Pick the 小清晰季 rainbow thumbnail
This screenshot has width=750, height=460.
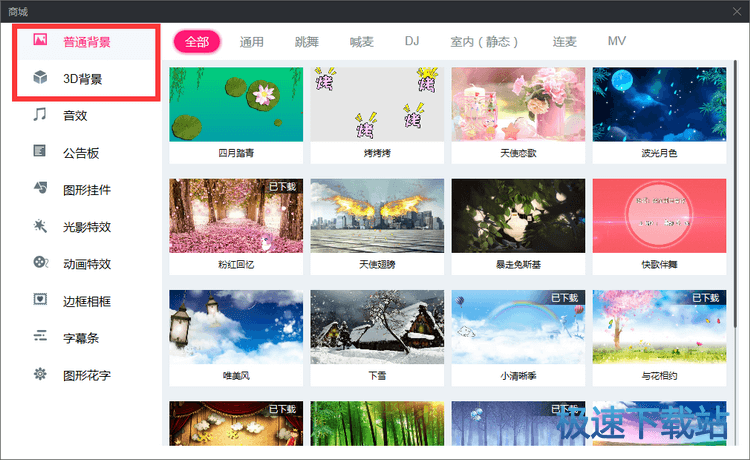coord(518,327)
